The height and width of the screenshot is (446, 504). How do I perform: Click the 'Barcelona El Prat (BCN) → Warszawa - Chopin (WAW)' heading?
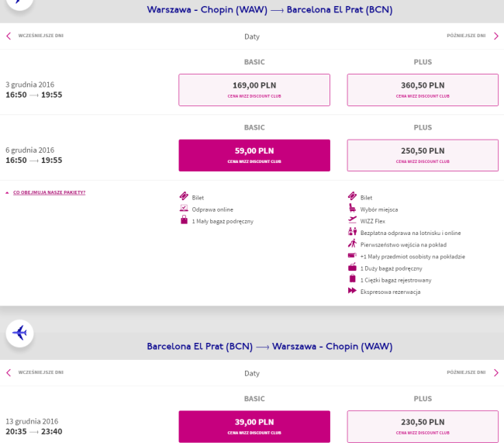pyautogui.click(x=270, y=346)
